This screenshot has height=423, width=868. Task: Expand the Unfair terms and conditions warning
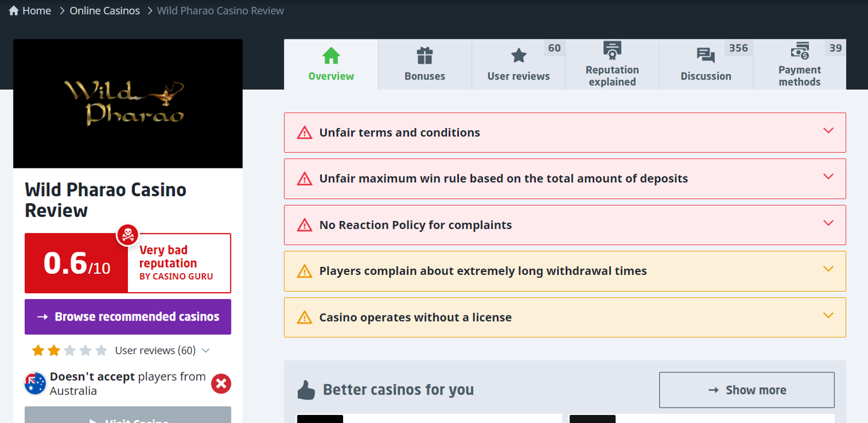828,131
